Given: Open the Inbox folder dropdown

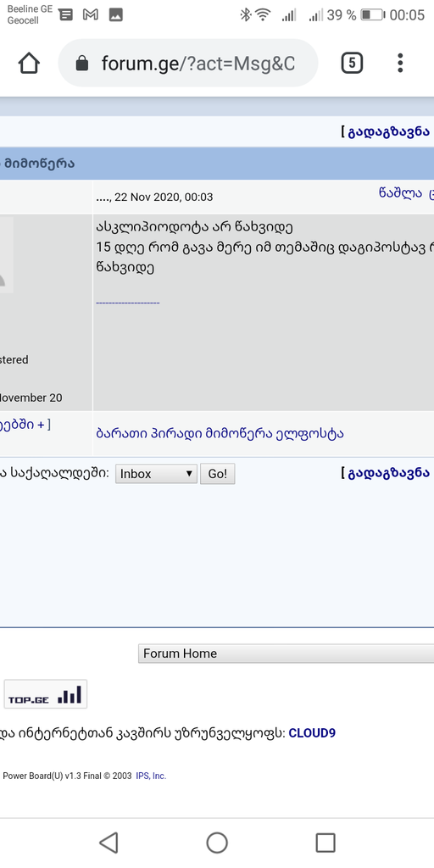Looking at the screenshot, I should pos(156,474).
